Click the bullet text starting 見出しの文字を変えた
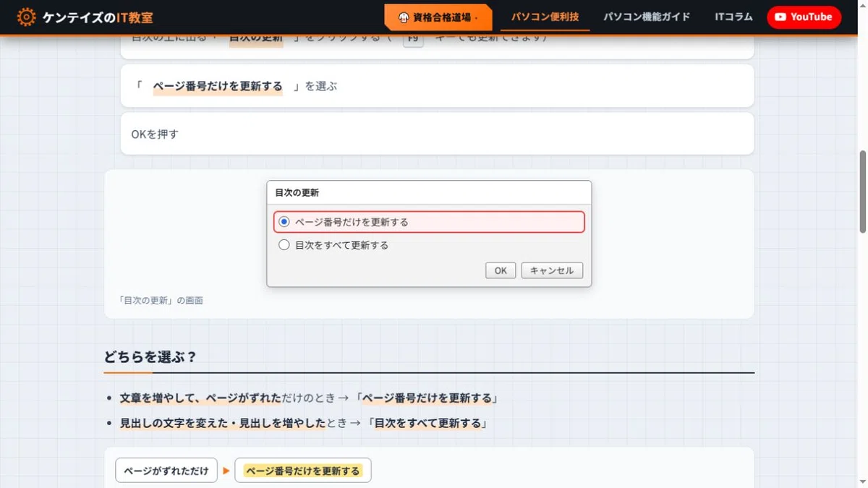The image size is (868, 488). [304, 423]
